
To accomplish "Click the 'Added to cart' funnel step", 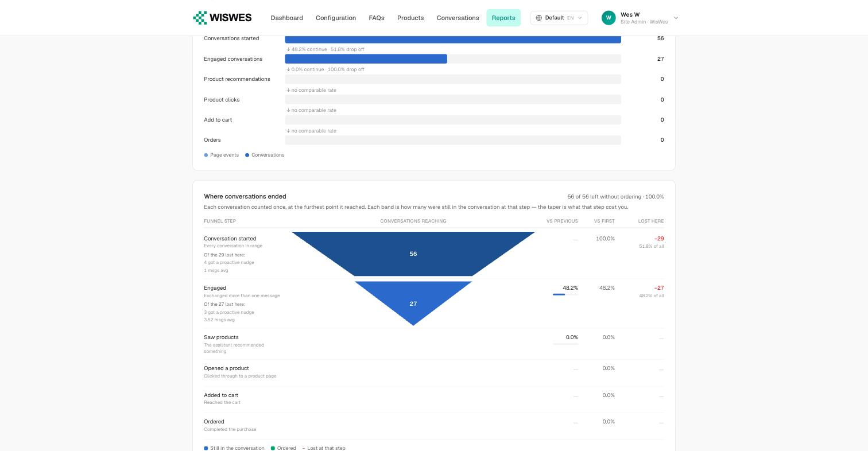I will tap(221, 395).
